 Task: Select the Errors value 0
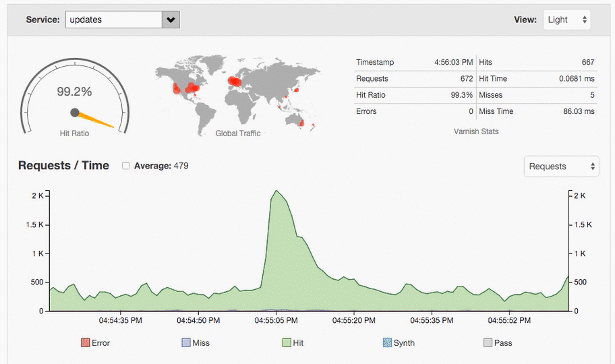tap(471, 111)
